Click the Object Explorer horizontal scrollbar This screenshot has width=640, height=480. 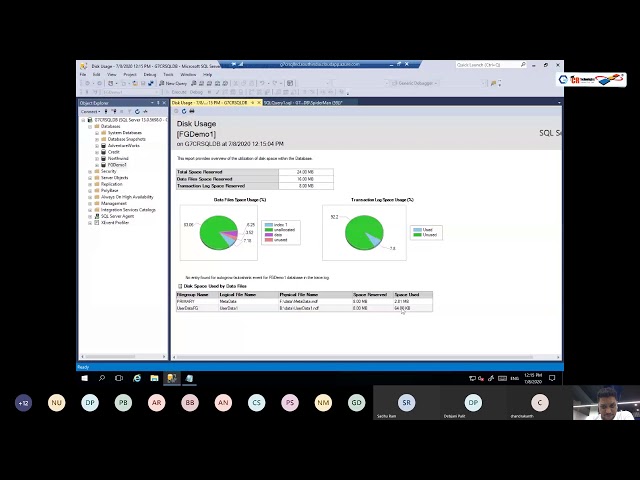(x=122, y=357)
